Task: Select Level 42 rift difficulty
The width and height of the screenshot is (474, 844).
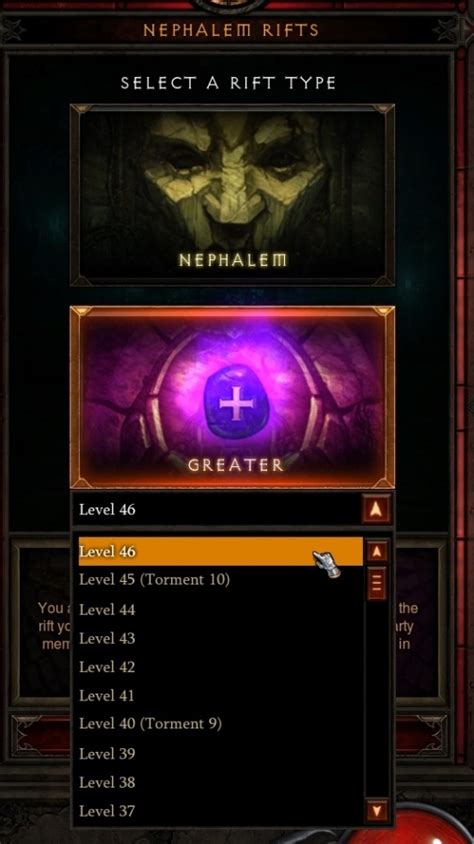Action: point(221,667)
